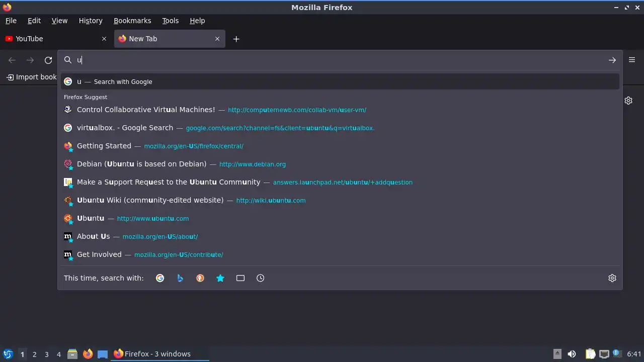Switch to workspace 2
This screenshot has width=644, height=362.
tap(34, 354)
